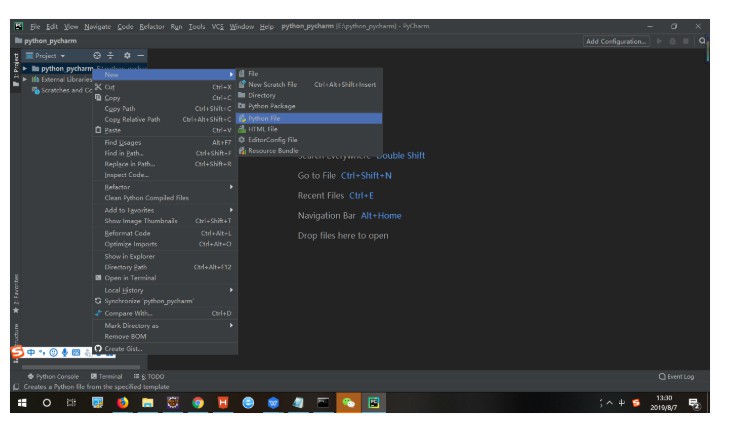735x426 pixels.
Task: Click PyCharm icon in taskbar
Action: point(374,403)
